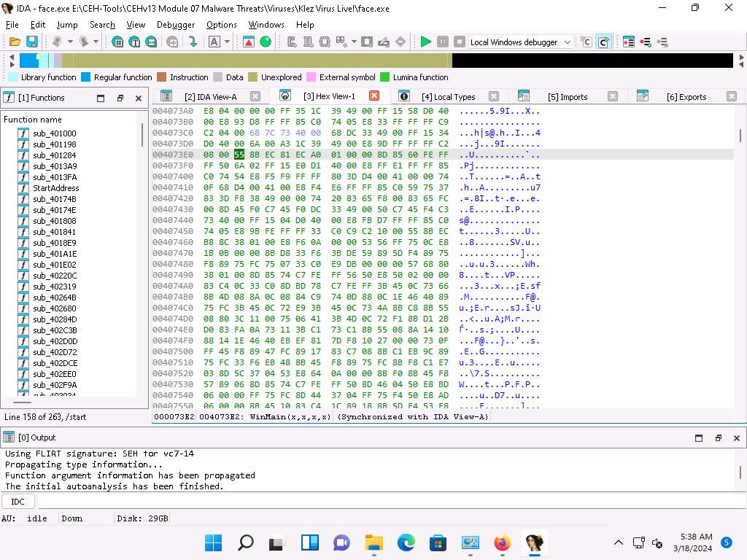The width and height of the screenshot is (747, 560).
Task: Start the debugger with green play button
Action: pyautogui.click(x=426, y=42)
